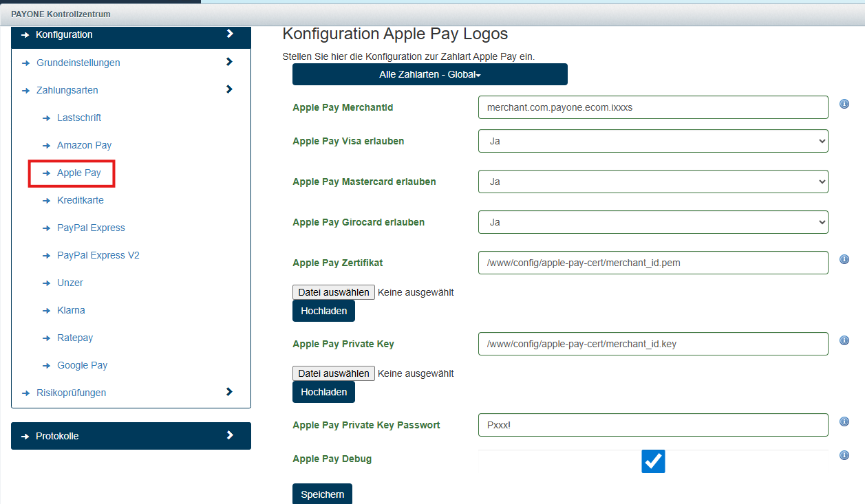Collapse the Konfiguration section chevron
Screen dimensions: 865x504
click(x=230, y=34)
